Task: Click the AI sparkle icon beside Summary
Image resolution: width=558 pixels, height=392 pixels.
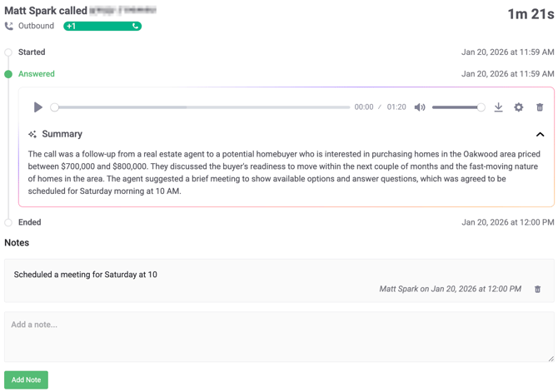Action: click(x=32, y=134)
